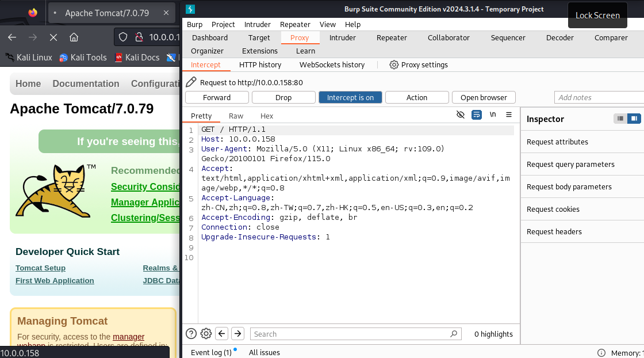Expand Request attributes section
Viewport: 644px width, 358px height.
pos(582,142)
